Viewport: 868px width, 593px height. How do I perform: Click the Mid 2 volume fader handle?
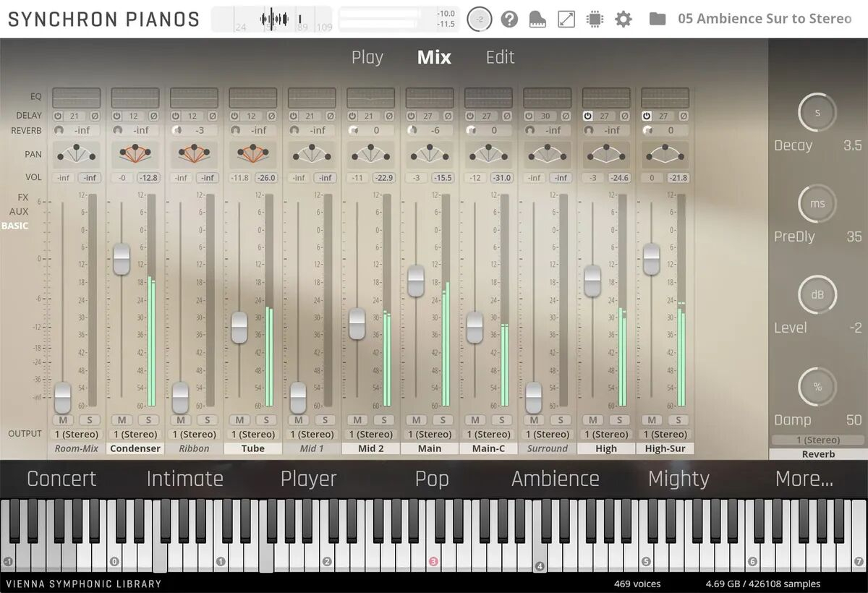(x=357, y=323)
